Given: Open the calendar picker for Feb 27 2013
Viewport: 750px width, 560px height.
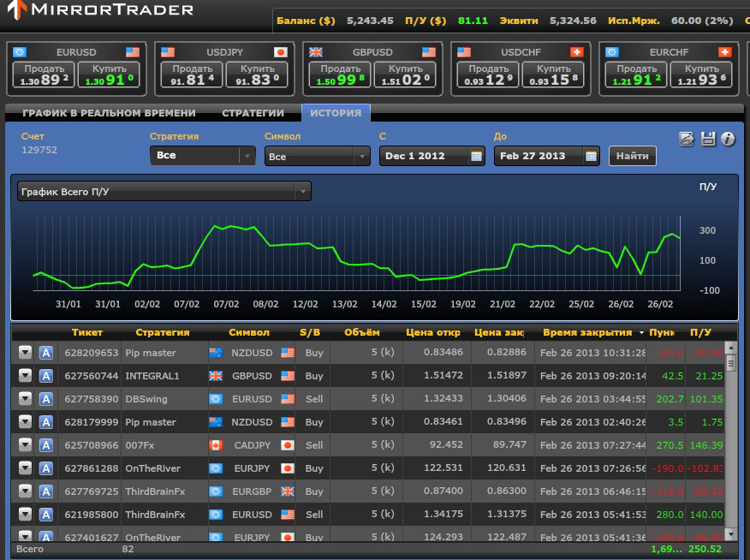Looking at the screenshot, I should pyautogui.click(x=592, y=157).
